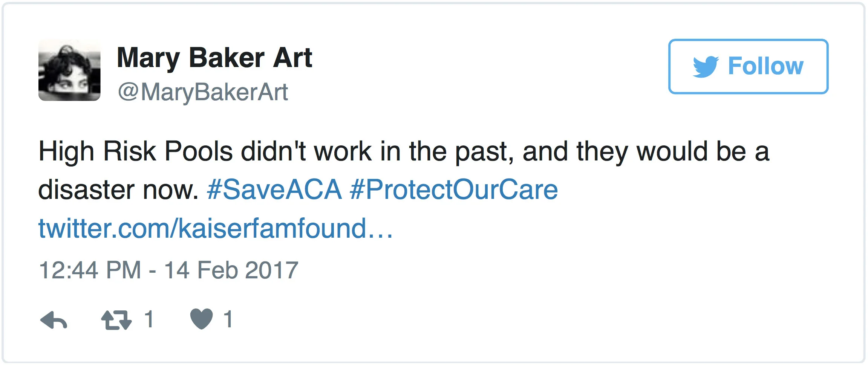The width and height of the screenshot is (868, 365).
Task: Click the retweet count number
Action: pos(149,319)
